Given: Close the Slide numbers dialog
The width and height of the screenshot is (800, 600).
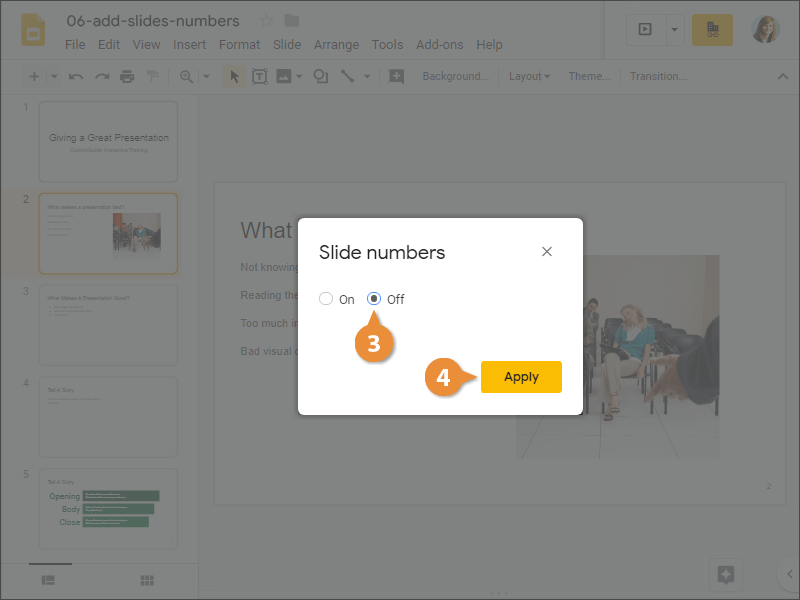Looking at the screenshot, I should coord(547,252).
